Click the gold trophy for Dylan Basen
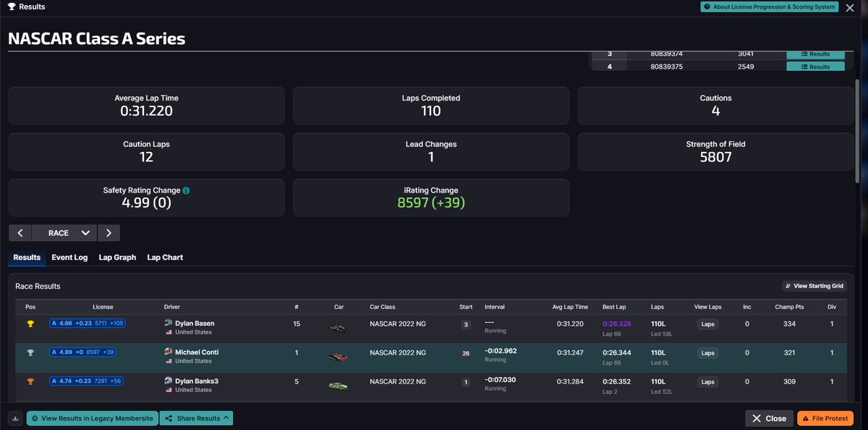This screenshot has width=868, height=430. tap(30, 324)
